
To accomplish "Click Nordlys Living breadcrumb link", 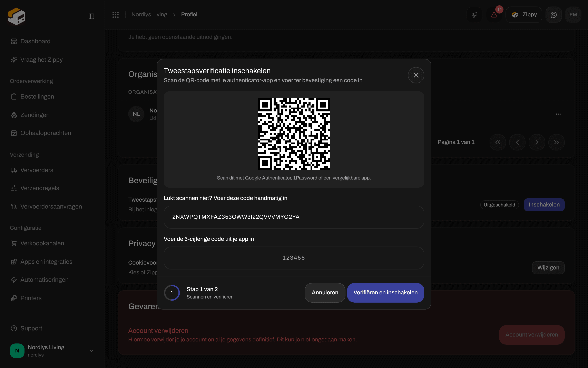I will point(149,15).
